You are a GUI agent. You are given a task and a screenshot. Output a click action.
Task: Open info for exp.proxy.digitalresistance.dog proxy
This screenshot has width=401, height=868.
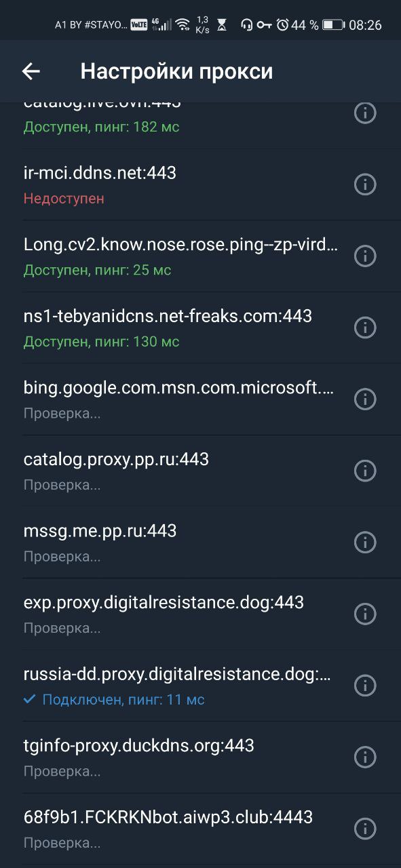click(x=365, y=614)
